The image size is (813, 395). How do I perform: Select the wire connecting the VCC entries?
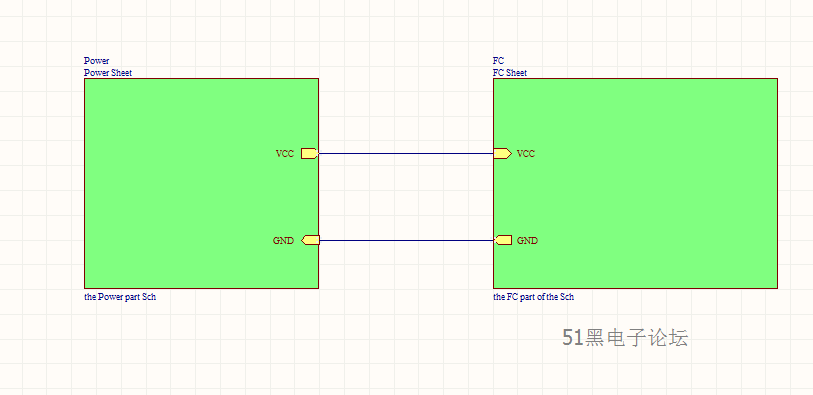tap(406, 153)
